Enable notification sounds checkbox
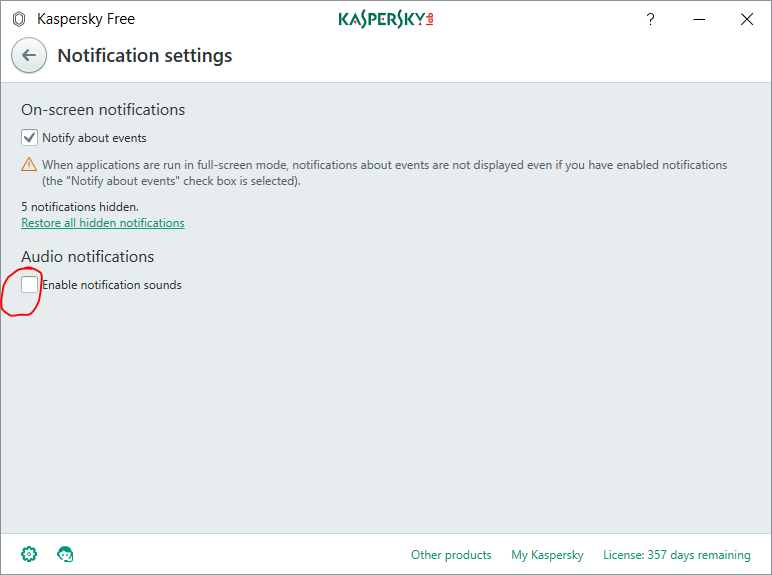This screenshot has width=772, height=575. 30,285
